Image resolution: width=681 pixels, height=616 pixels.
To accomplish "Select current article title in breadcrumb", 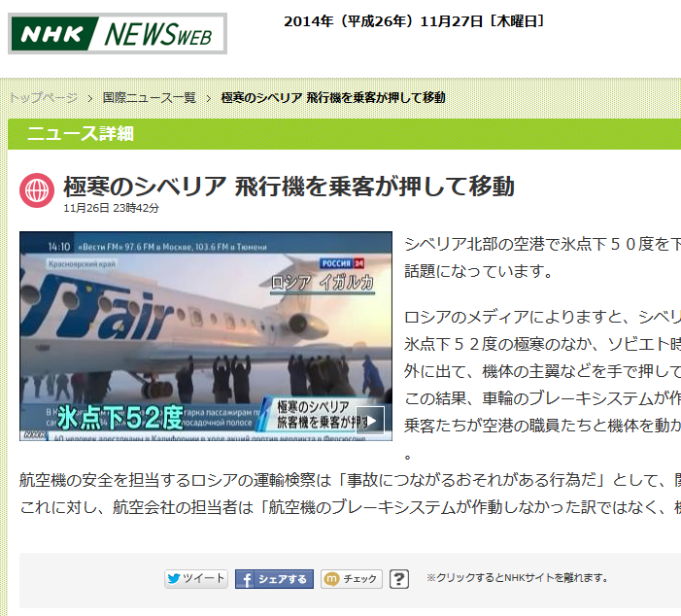I will pos(333,98).
